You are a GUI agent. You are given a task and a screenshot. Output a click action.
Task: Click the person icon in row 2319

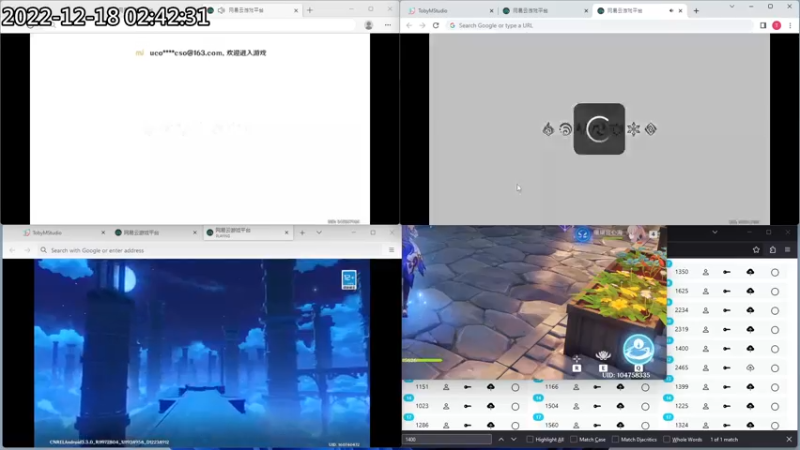pos(706,330)
